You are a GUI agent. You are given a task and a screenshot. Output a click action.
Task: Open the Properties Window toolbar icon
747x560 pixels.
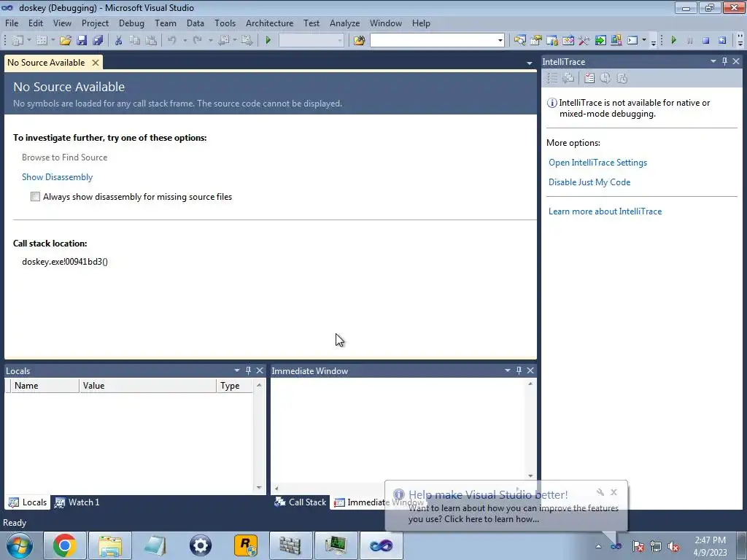pyautogui.click(x=536, y=41)
